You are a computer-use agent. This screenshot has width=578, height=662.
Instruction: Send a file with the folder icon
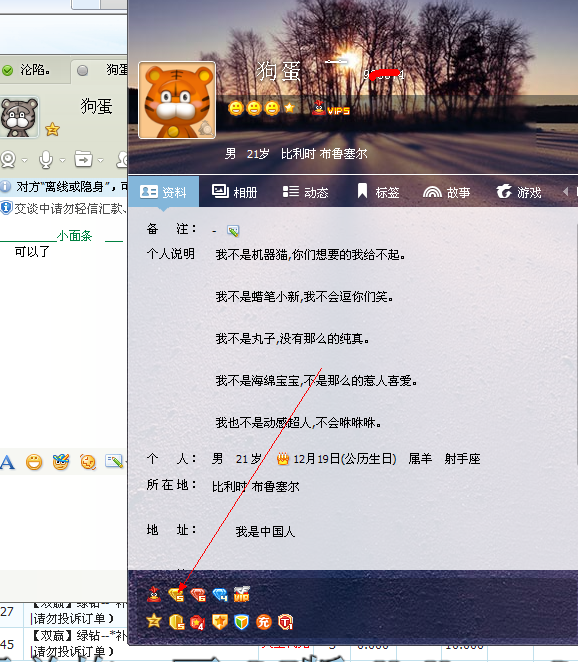84,159
